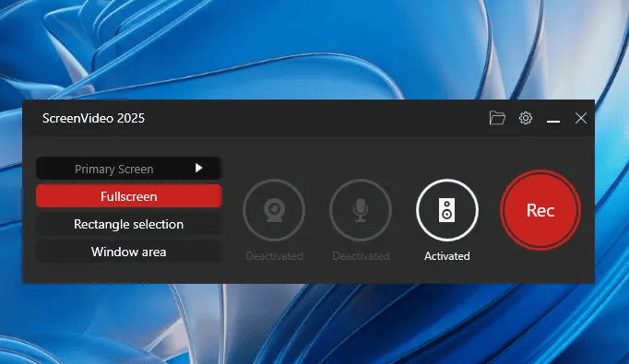Click Deactivated label under microphone icon
This screenshot has height=364, width=629.
361,256
